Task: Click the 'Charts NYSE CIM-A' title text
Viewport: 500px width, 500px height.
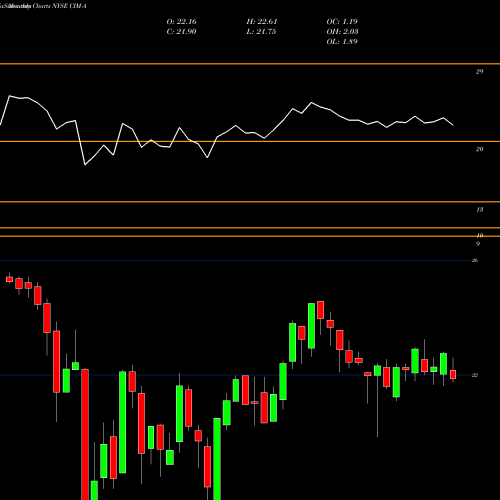Action: click(x=59, y=6)
